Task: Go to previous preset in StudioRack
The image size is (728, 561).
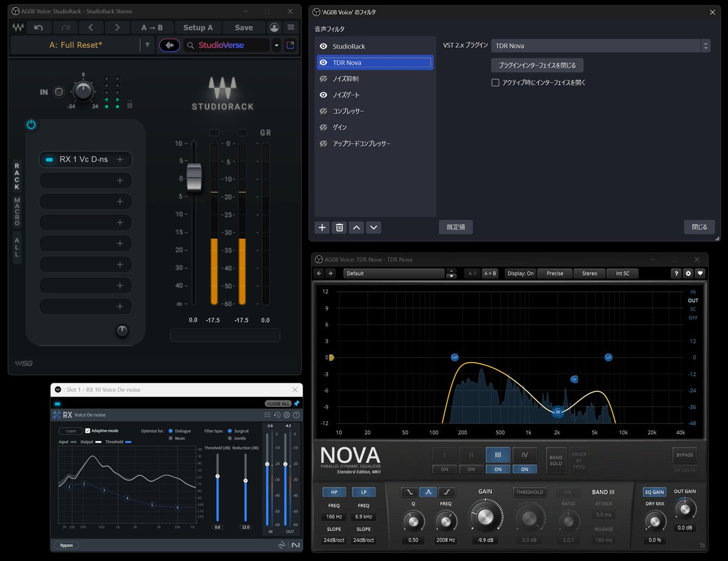Action: 91,27
